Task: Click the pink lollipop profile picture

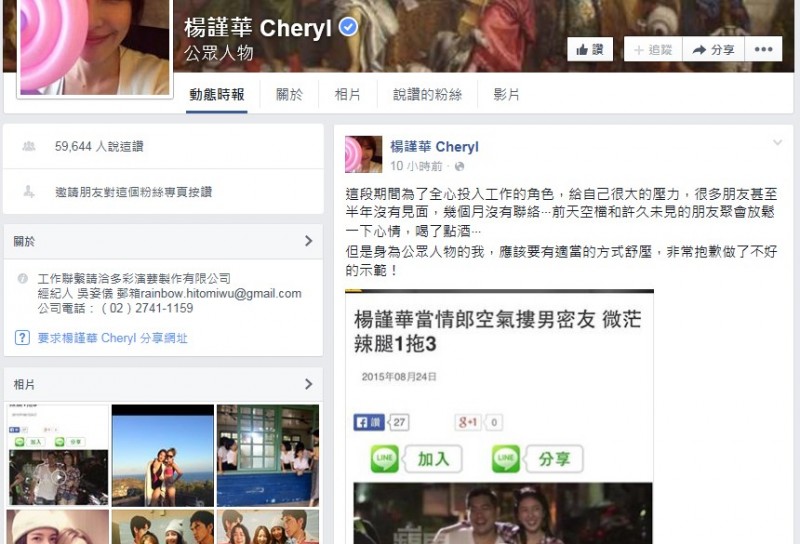Action: point(95,47)
